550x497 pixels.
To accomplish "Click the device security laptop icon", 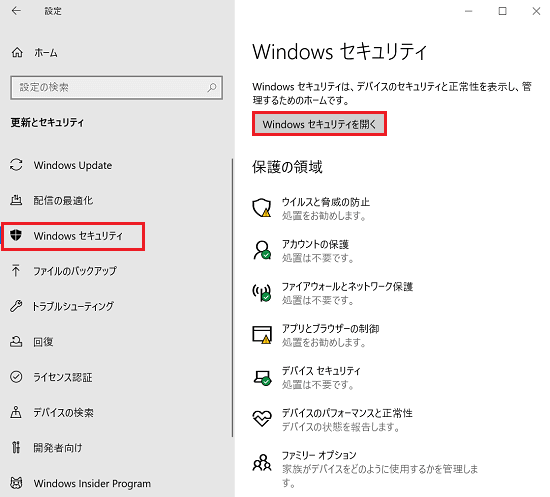I will pyautogui.click(x=262, y=377).
